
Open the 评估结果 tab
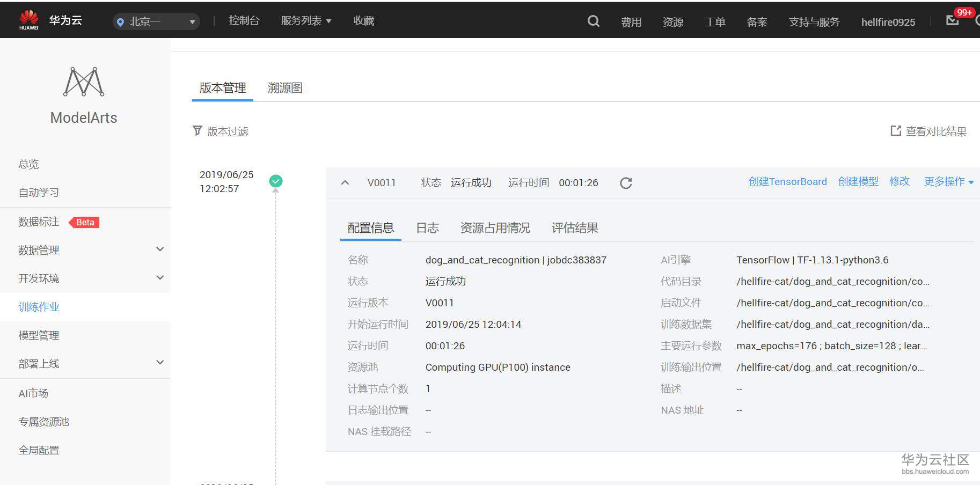click(575, 228)
